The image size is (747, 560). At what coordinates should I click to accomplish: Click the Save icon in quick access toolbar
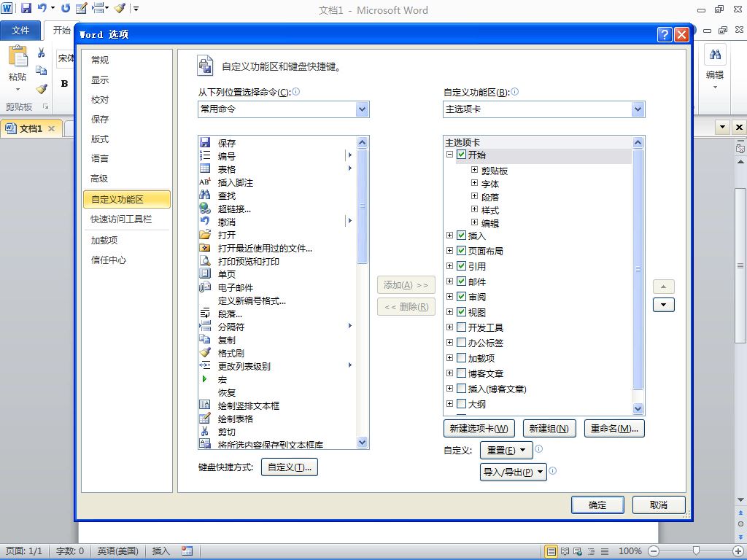pos(26,8)
